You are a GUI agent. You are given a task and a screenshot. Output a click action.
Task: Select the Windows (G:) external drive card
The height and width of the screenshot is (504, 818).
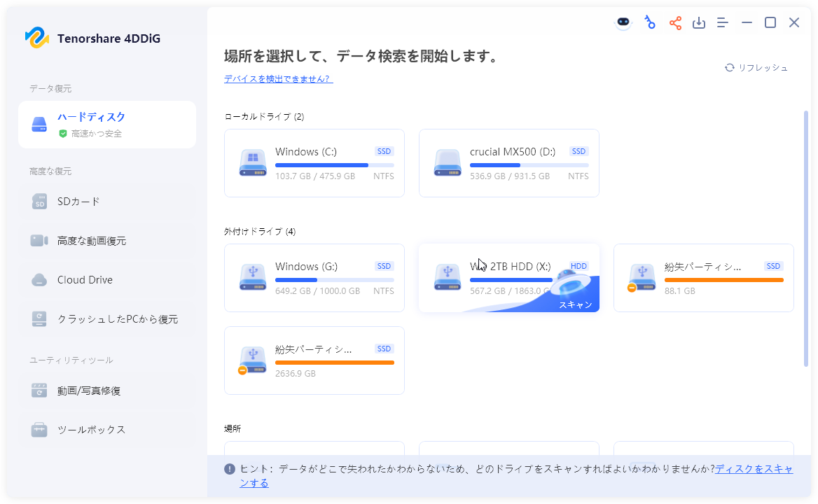(x=314, y=278)
